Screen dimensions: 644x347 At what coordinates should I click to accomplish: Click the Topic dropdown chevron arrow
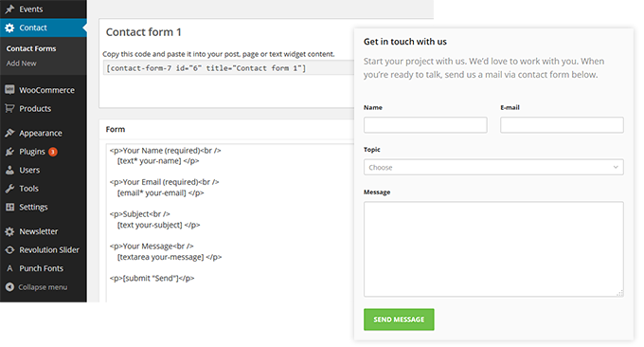(616, 167)
